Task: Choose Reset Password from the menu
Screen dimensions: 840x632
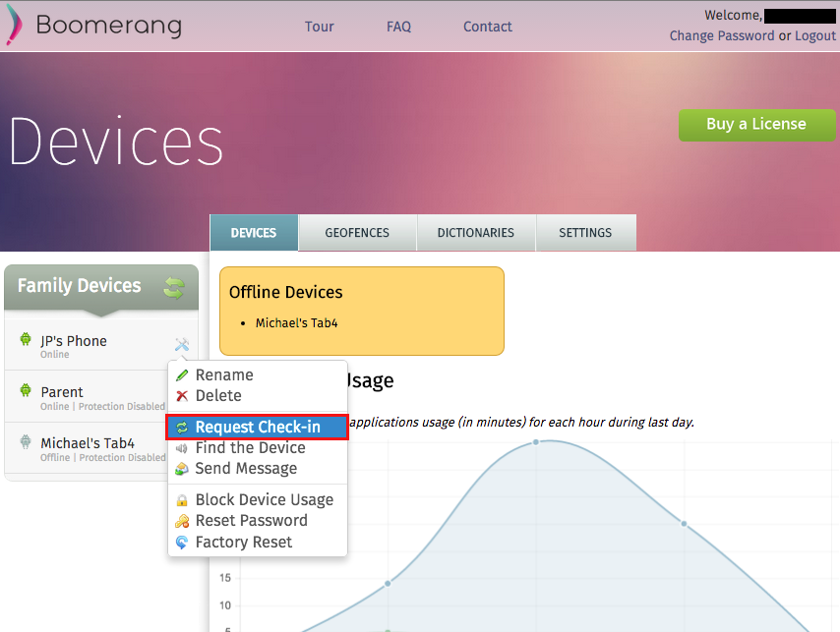Action: pos(258,521)
